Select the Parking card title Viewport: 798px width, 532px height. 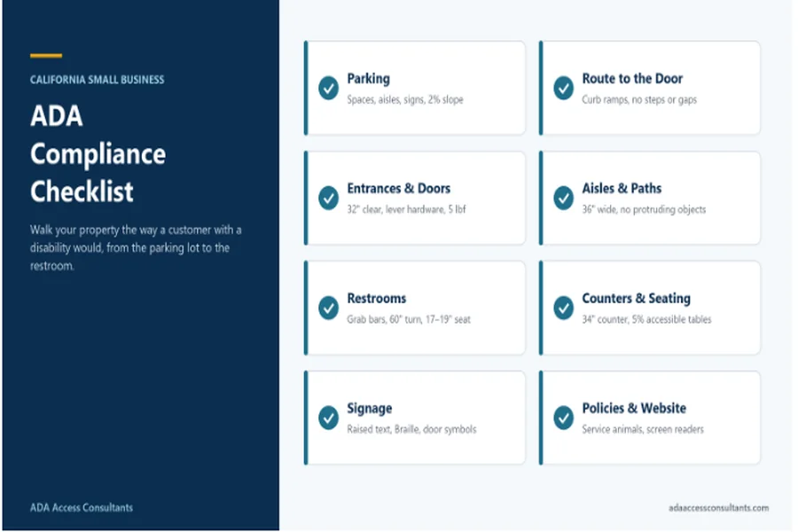pyautogui.click(x=369, y=79)
